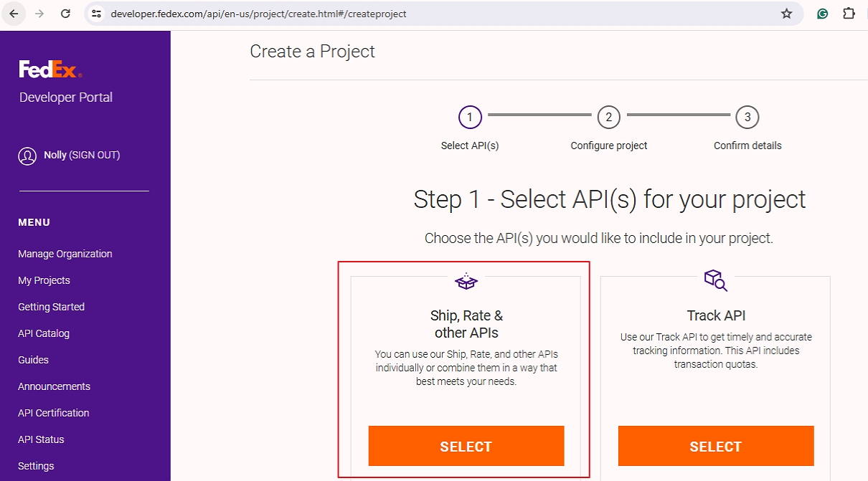Click the FedEx logo in the sidebar

[x=51, y=69]
